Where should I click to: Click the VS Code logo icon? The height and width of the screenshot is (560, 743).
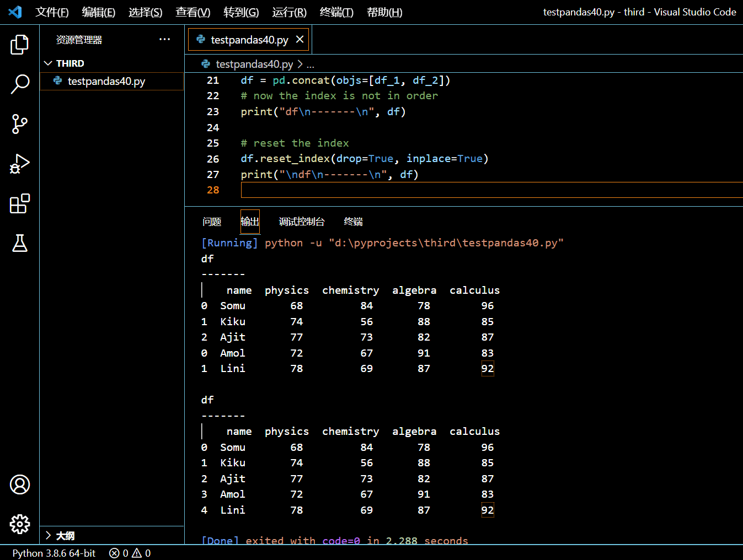point(15,12)
